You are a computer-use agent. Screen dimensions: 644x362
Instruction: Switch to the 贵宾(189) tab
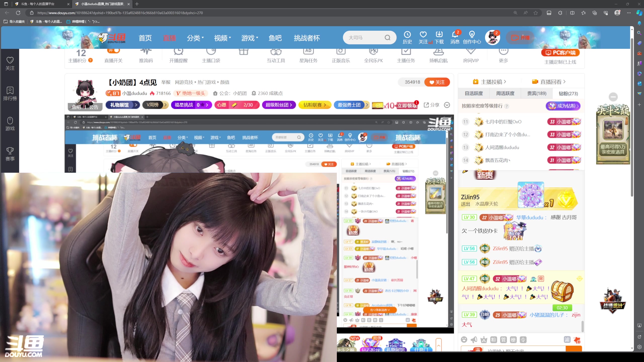click(537, 93)
